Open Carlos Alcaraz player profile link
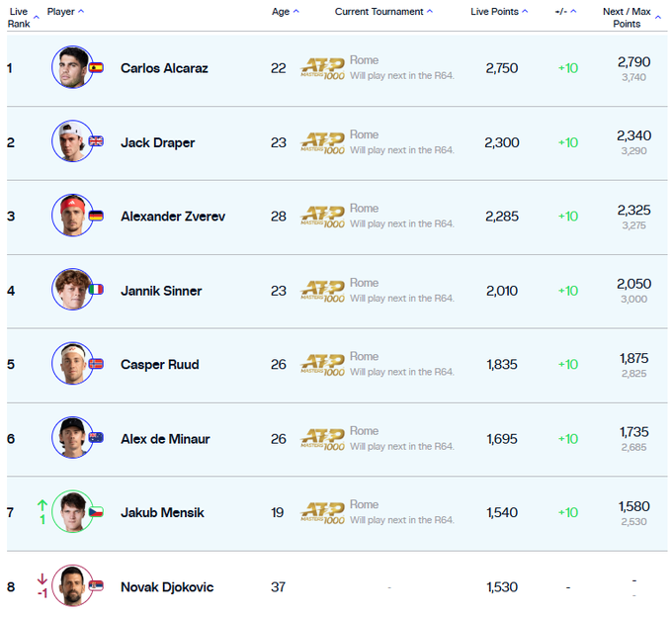This screenshot has width=672, height=618. (x=164, y=68)
